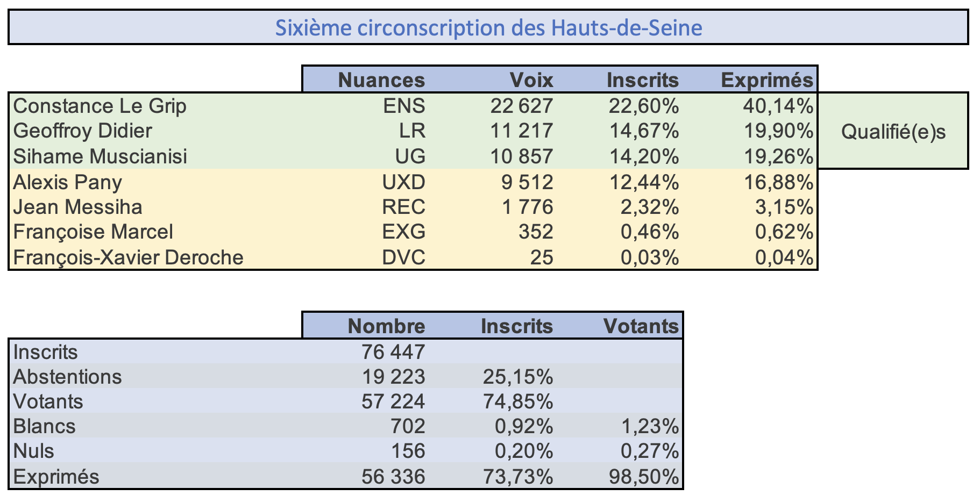Click the Abstentions percentage 25,15%
Image resolution: width=980 pixels, height=503 pixels.
point(518,377)
